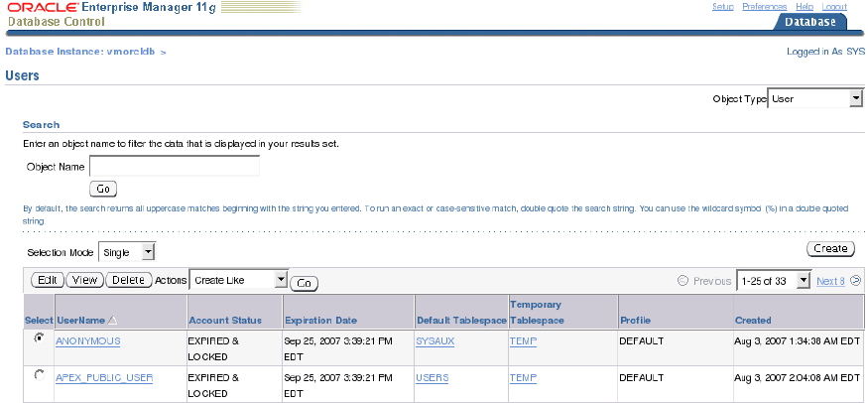
Task: Open the Preferences link
Action: (765, 7)
